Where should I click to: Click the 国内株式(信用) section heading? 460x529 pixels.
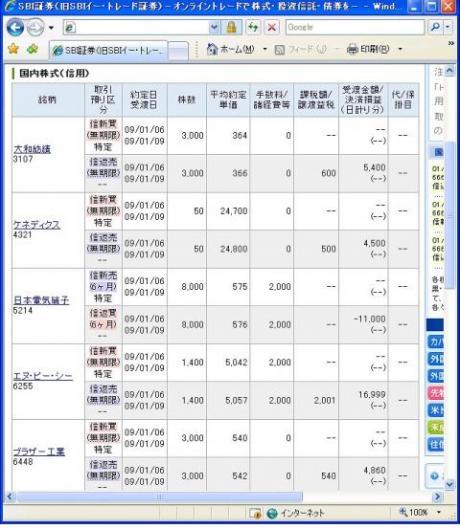point(54,73)
